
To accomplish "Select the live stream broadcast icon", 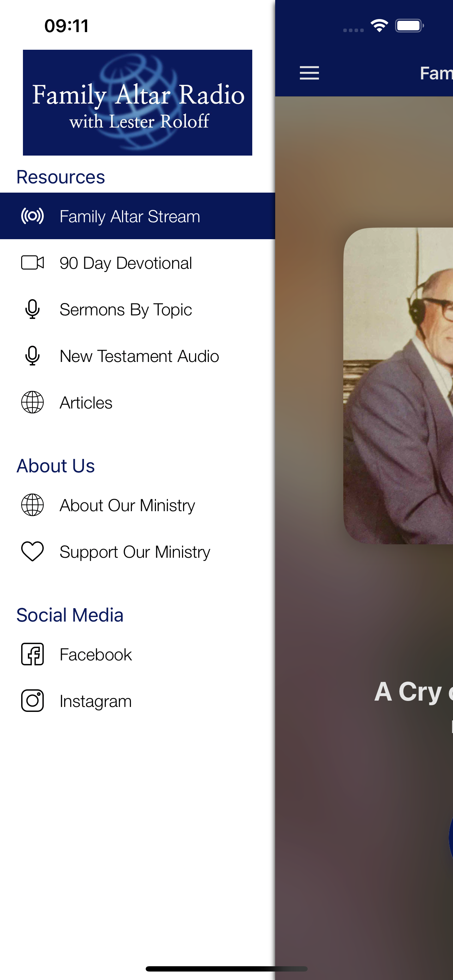I will coord(32,216).
